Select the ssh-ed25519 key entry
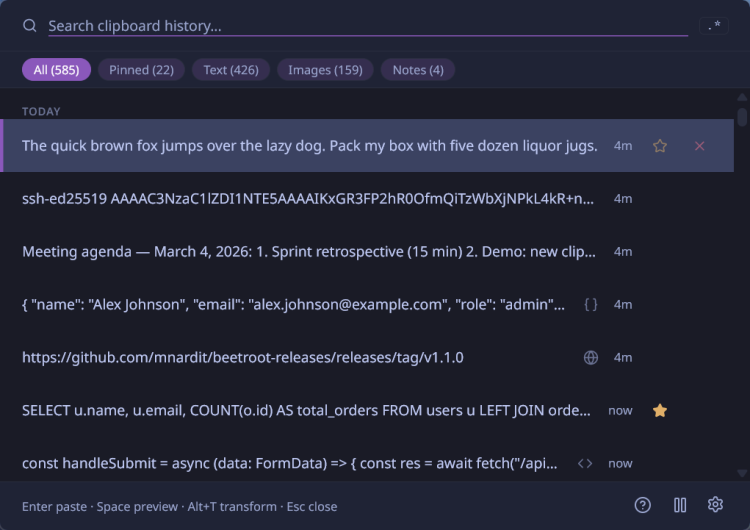The width and height of the screenshot is (750, 530). pos(308,199)
